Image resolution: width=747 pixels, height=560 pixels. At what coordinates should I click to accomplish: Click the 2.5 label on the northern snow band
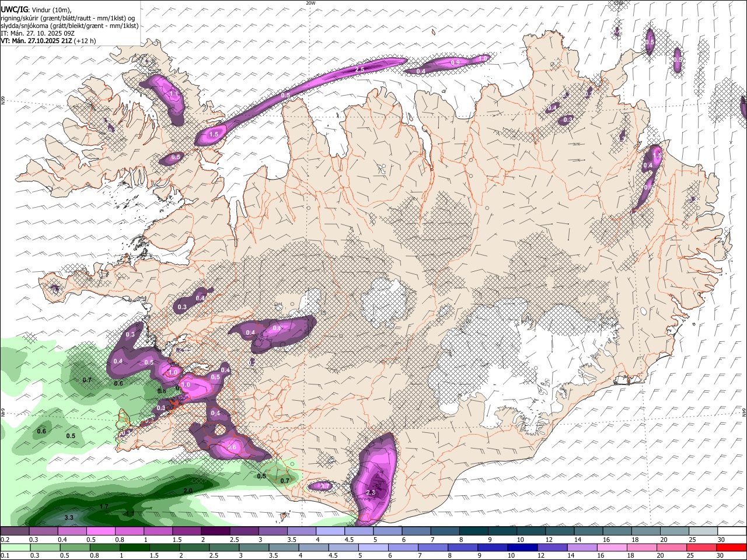(360, 69)
